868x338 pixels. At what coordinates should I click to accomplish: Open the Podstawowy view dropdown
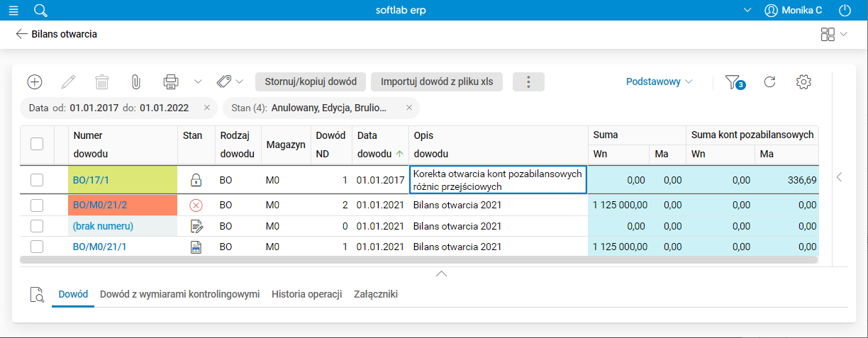point(659,81)
